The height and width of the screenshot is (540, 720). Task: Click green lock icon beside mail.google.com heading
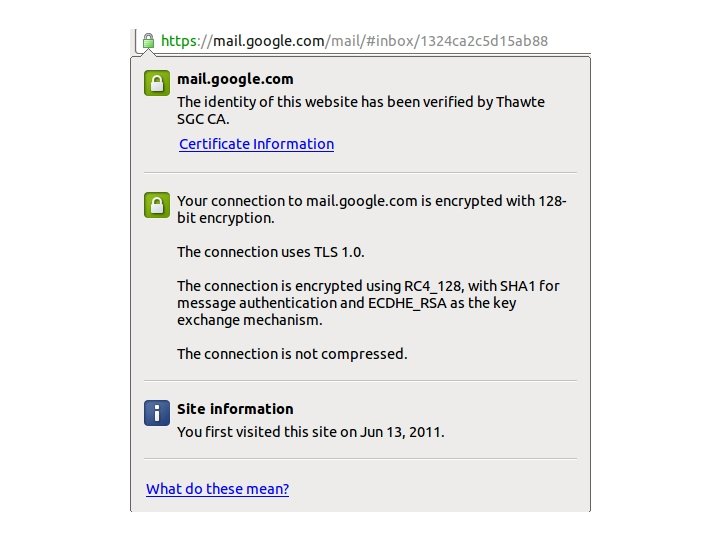coord(157,83)
